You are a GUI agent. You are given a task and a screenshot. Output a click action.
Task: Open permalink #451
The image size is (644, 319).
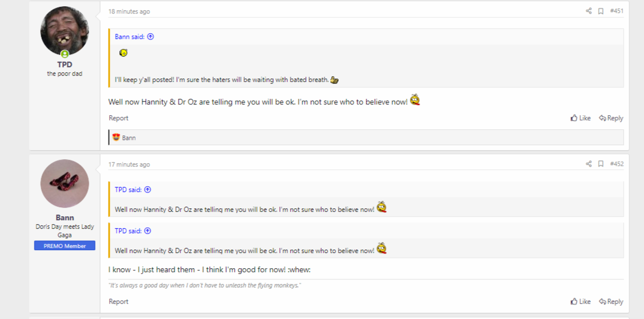(x=616, y=11)
